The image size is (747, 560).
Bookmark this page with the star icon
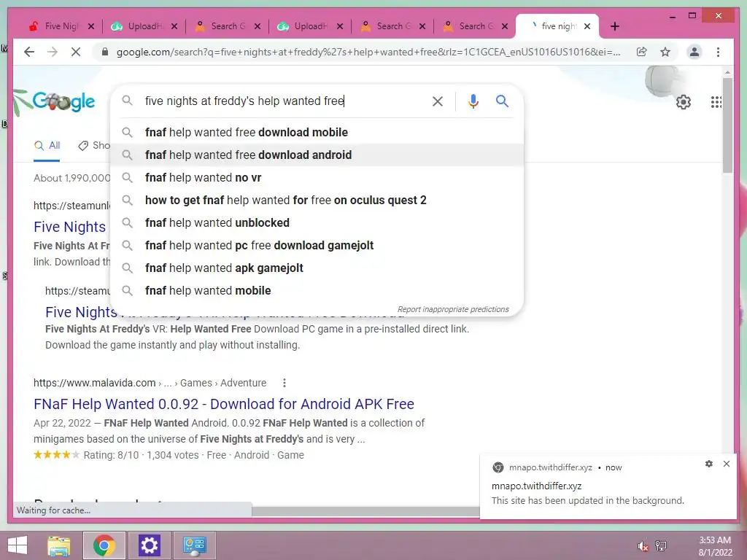(665, 52)
